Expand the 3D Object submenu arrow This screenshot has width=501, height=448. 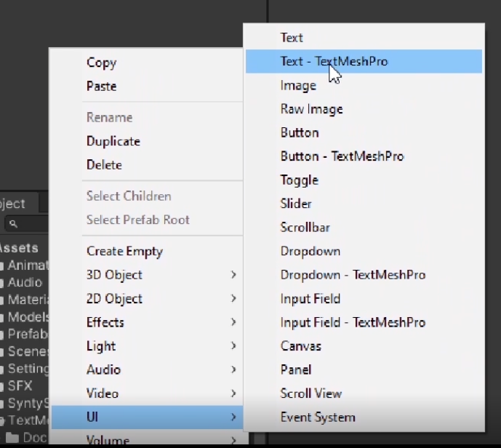233,275
